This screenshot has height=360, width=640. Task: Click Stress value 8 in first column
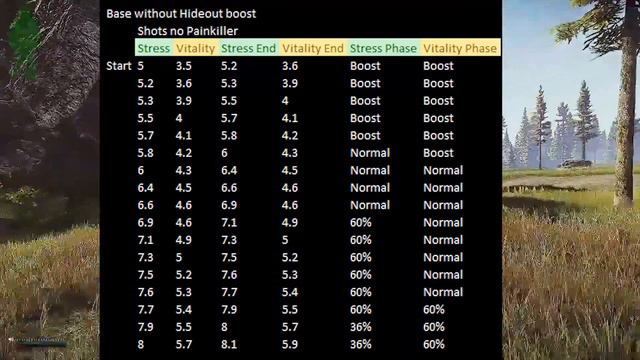pos(140,344)
